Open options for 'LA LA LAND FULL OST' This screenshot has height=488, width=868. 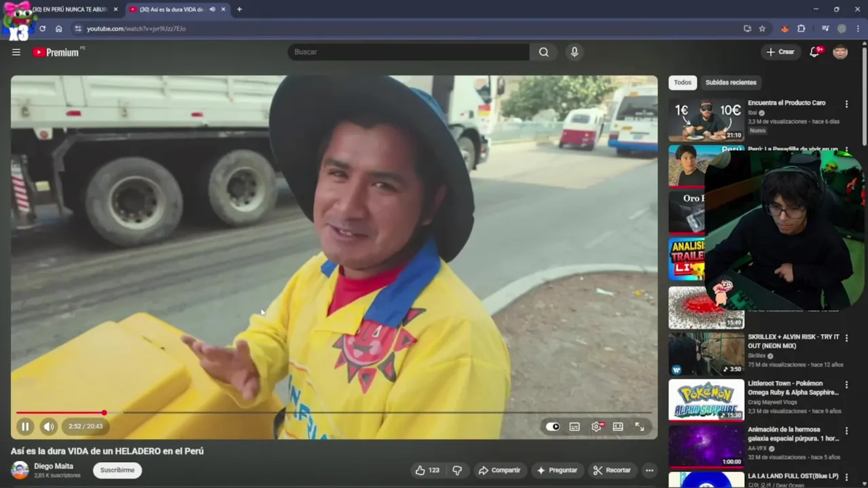[x=846, y=477]
